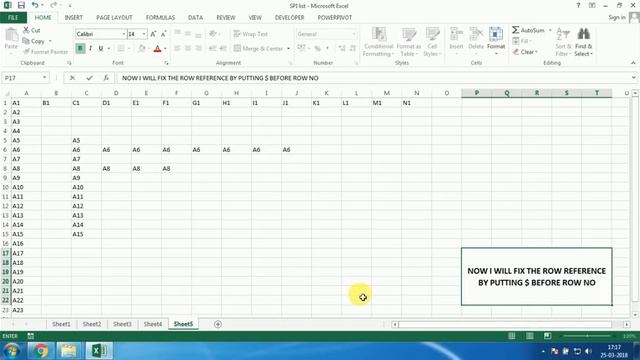Confirm the entry with formula bar checkmark
This screenshot has height=360, width=640.
pos(89,78)
